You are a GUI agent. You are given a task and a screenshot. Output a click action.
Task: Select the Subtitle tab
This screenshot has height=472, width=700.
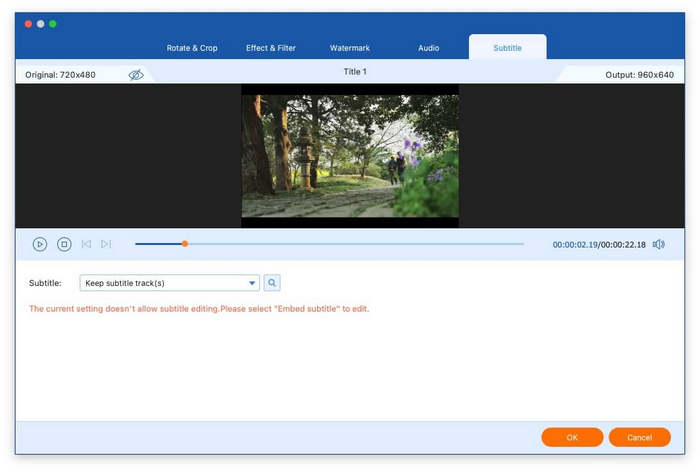pos(507,48)
